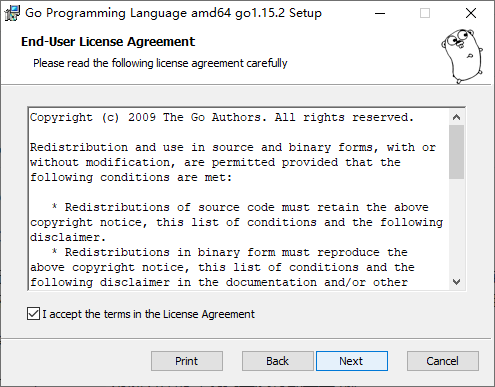Click the 'I accept the terms' label text
The height and width of the screenshot is (387, 495).
click(x=148, y=314)
